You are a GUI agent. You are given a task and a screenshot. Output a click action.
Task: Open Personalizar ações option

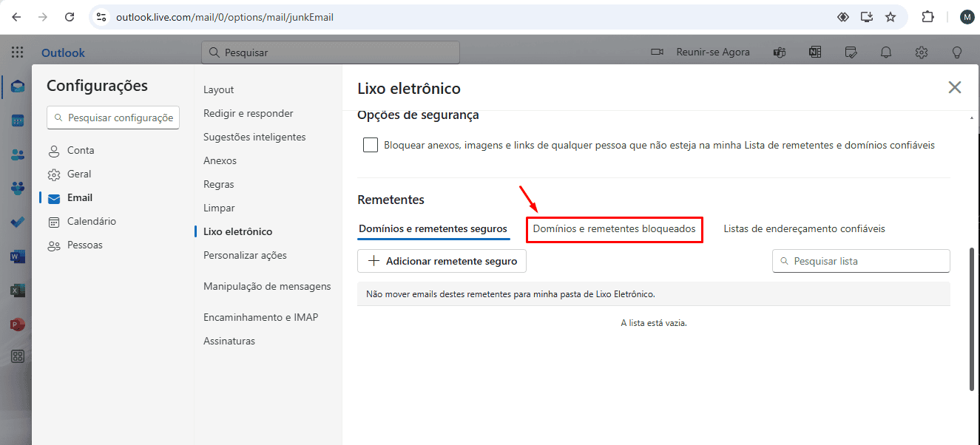point(245,255)
